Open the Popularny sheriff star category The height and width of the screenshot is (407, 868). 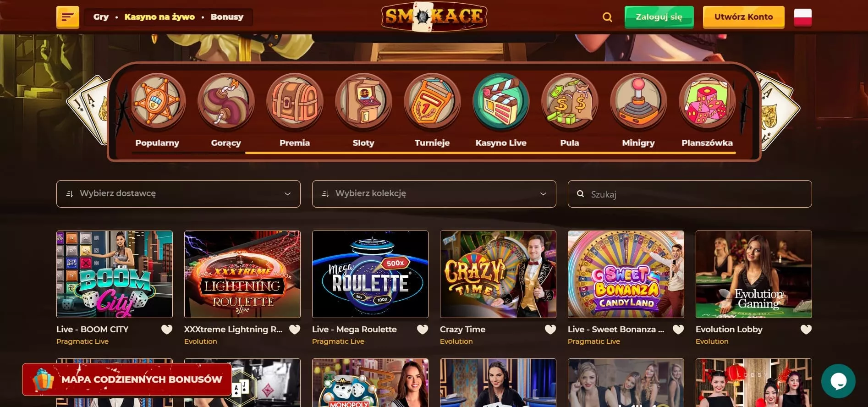pyautogui.click(x=157, y=102)
